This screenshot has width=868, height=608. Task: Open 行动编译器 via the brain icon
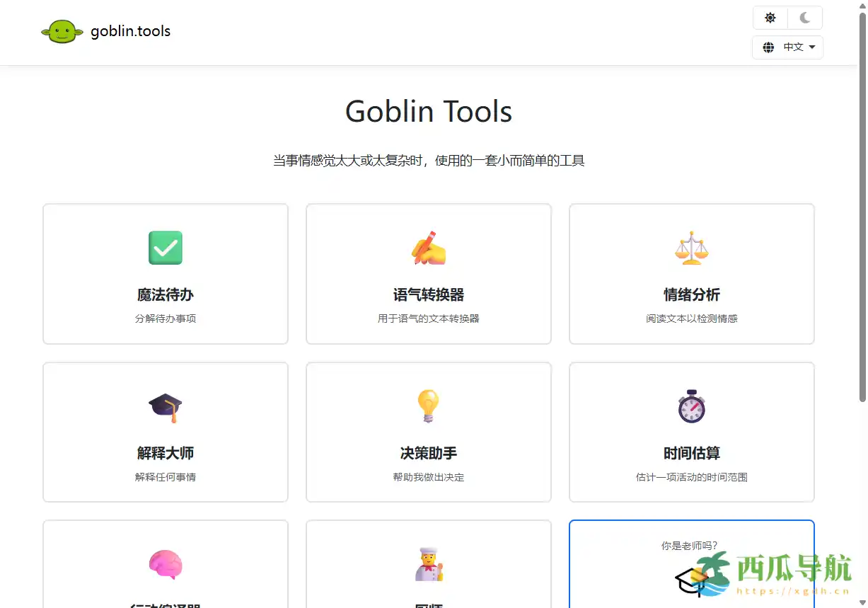pyautogui.click(x=165, y=565)
